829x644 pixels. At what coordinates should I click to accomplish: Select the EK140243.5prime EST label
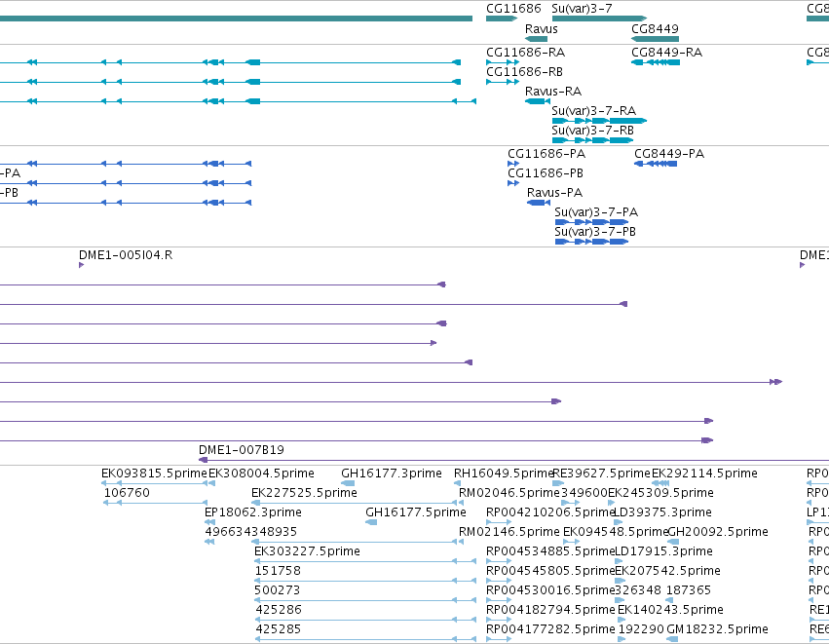670,610
